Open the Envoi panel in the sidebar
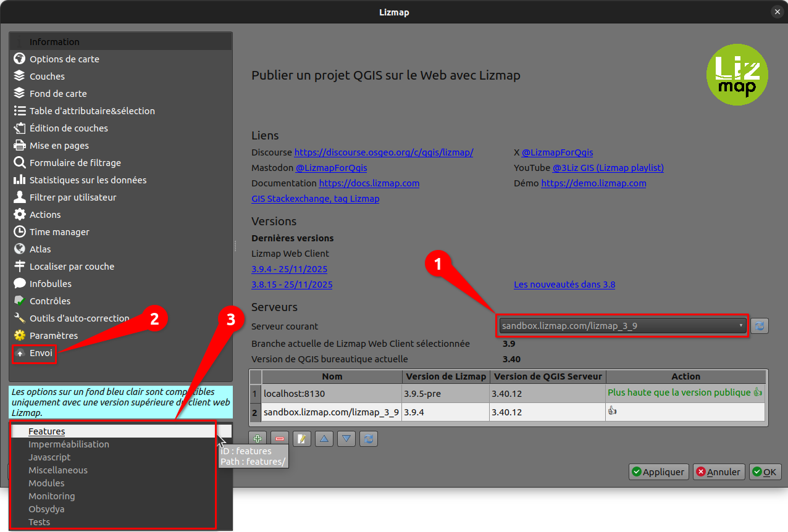Viewport: 788px width, 532px height. tap(41, 353)
